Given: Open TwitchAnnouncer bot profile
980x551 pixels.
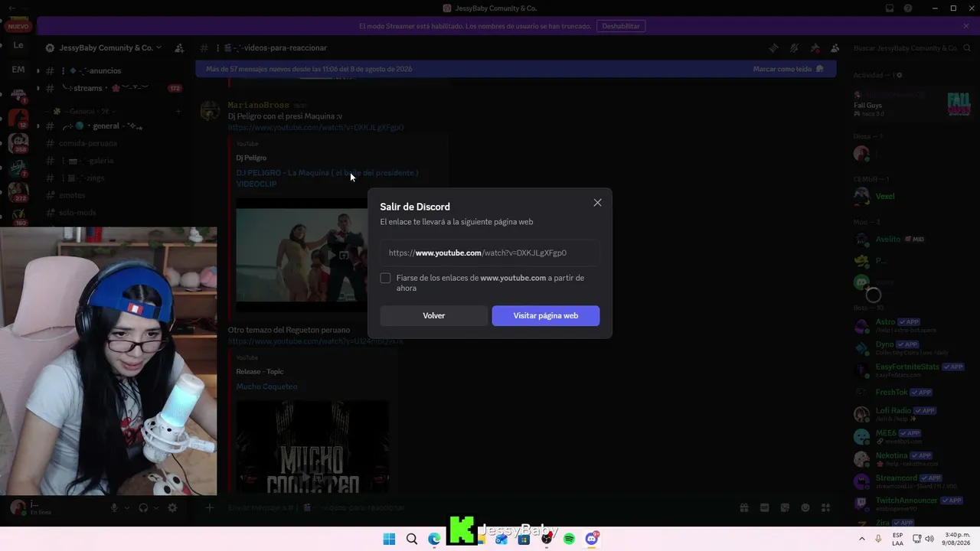Looking at the screenshot, I should pyautogui.click(x=911, y=503).
